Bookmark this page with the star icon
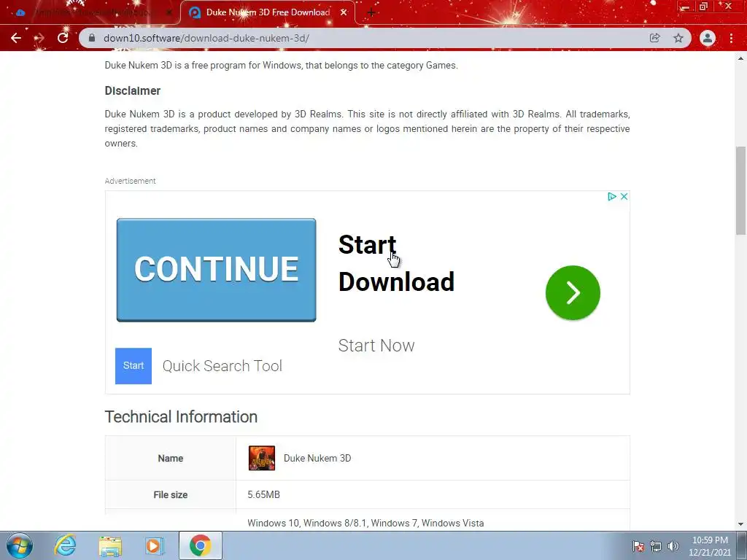 tap(678, 38)
